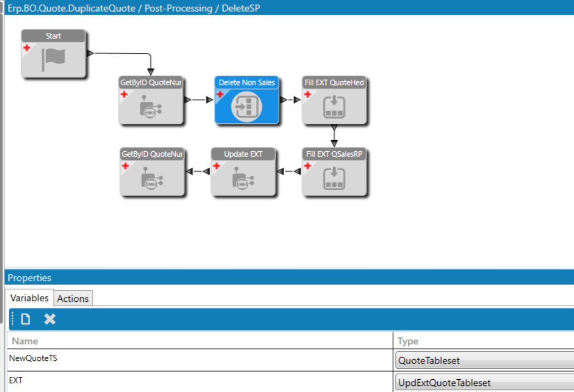This screenshot has height=392, width=574.
Task: Open the UpdExtQuoteTableset type dropdown
Action: pyautogui.click(x=484, y=383)
